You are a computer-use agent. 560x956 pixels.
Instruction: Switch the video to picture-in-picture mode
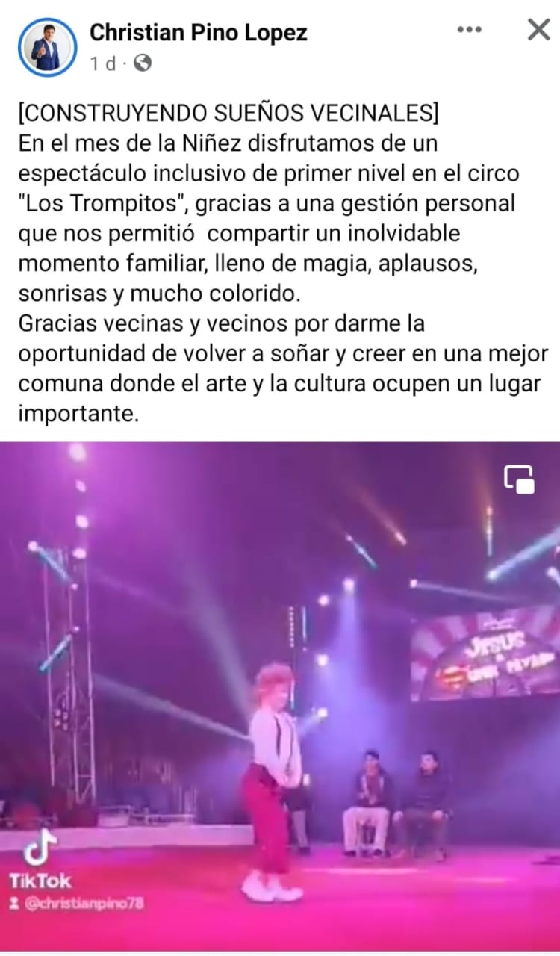coord(519,479)
